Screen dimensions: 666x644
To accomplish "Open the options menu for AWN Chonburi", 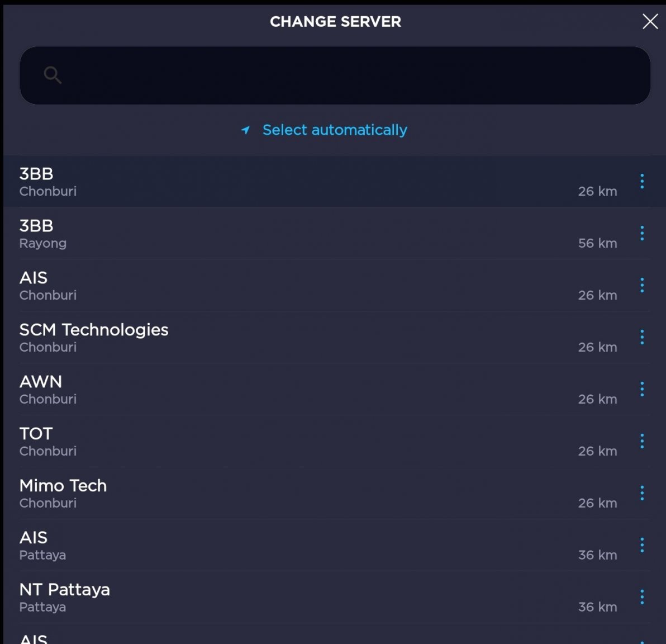I will (x=642, y=389).
